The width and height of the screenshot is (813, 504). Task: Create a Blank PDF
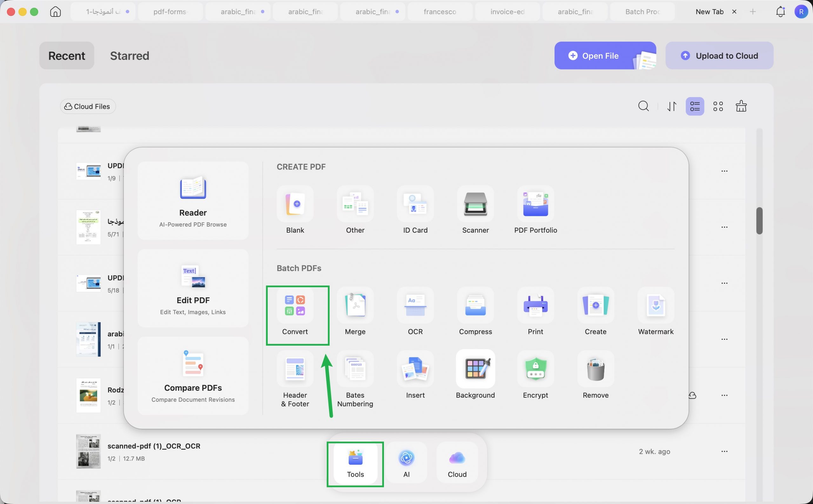295,210
